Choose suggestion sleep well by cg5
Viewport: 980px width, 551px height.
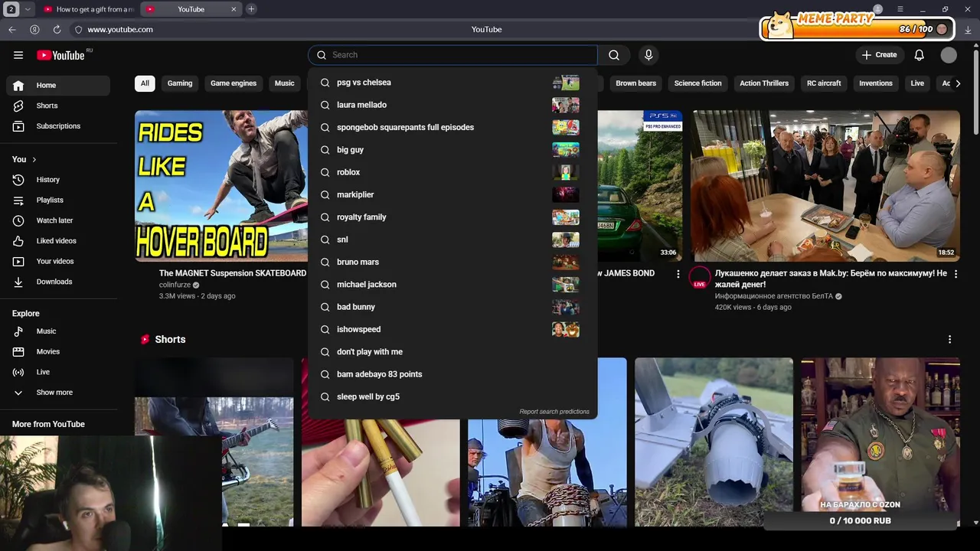[452, 396]
